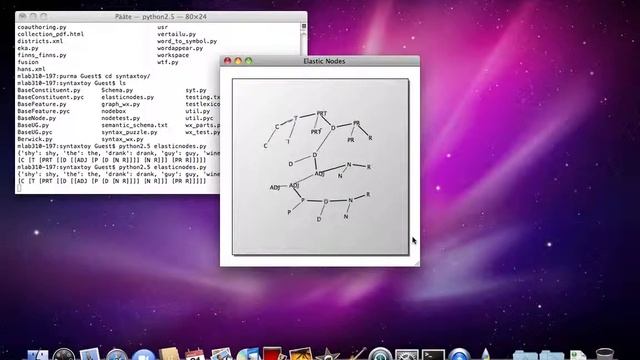Select the T node connected to top PRT
This screenshot has width=640, height=360.
point(296,118)
